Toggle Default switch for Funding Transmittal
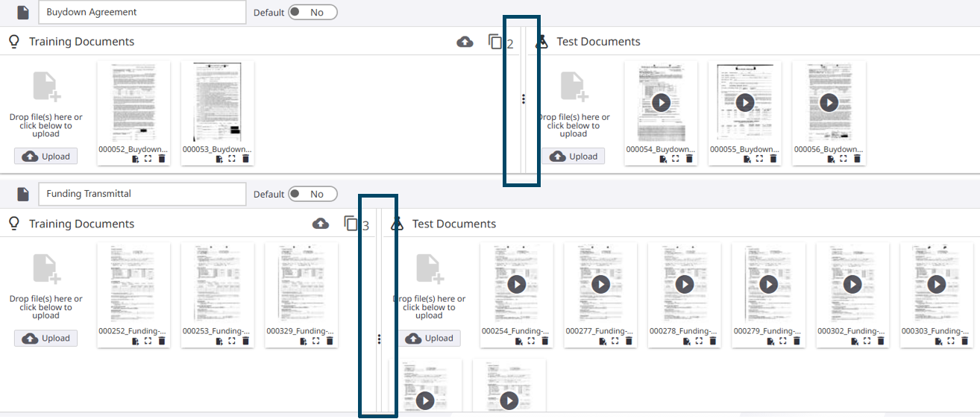The height and width of the screenshot is (419, 980). [x=312, y=194]
